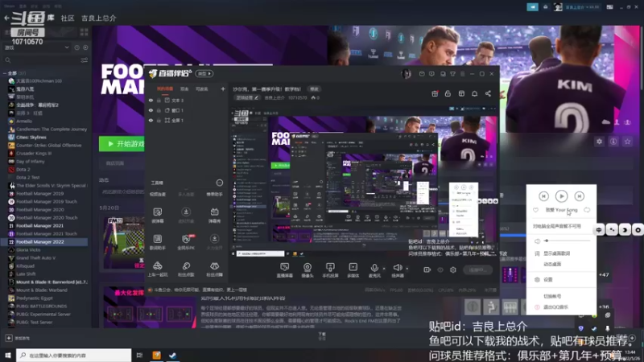
Task: Toggle visibility of 窗口 1 source
Action: 151,110
